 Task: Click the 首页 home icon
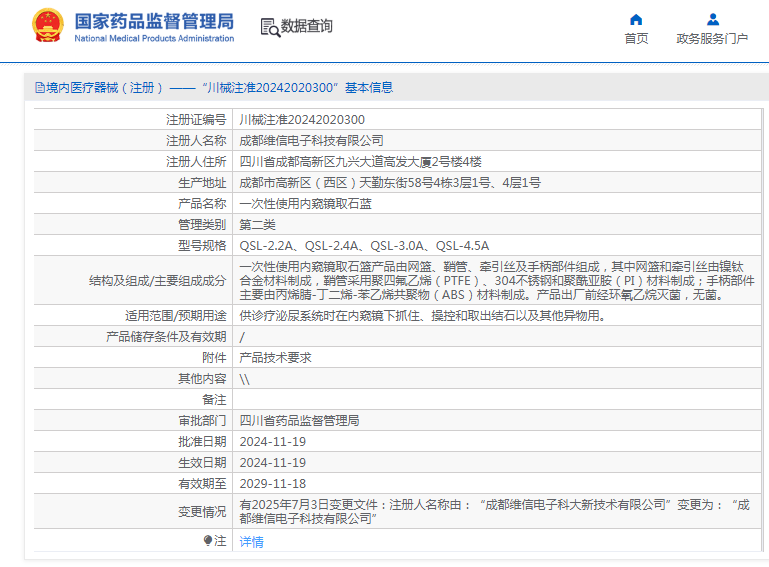point(636,20)
